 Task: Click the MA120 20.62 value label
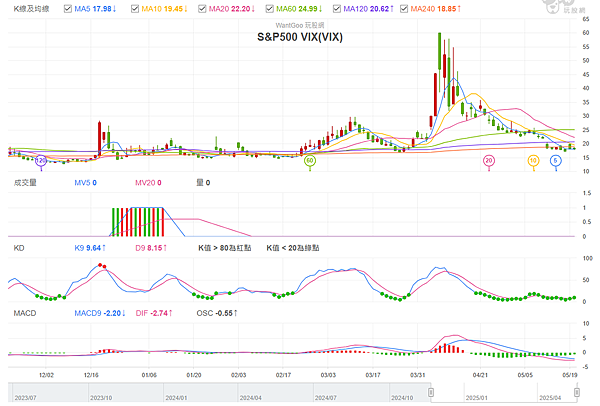click(x=368, y=8)
